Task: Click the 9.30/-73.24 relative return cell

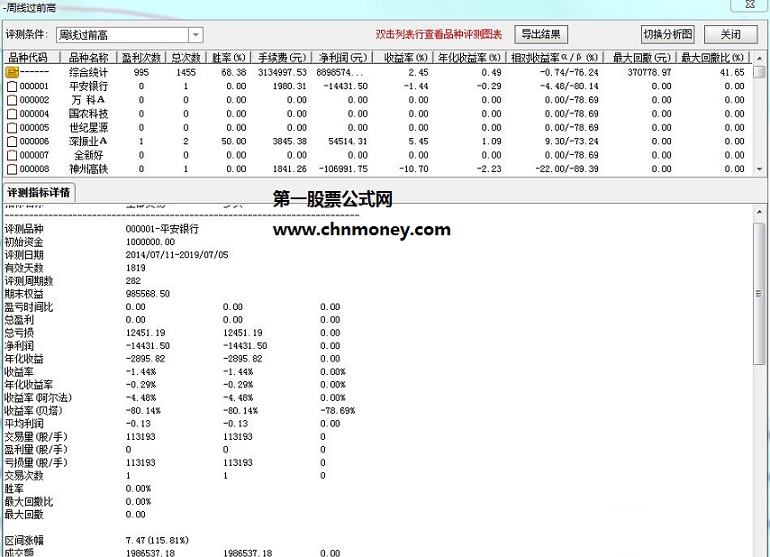Action: pos(572,141)
